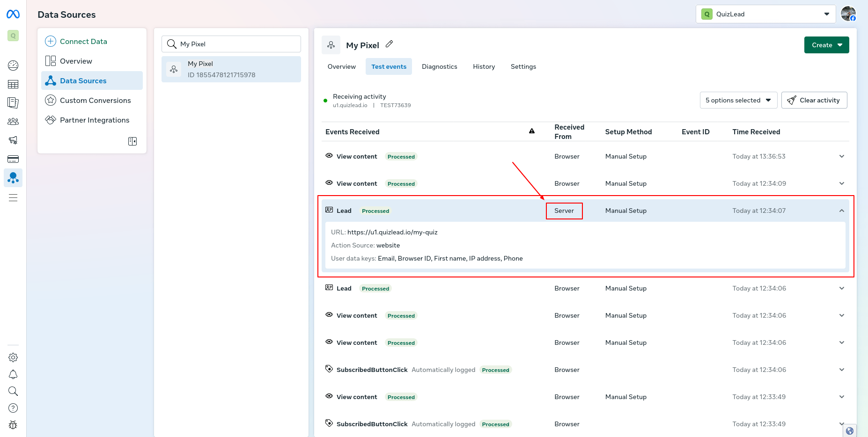This screenshot has width=868, height=437.
Task: Open Custom Conversions
Action: point(92,100)
